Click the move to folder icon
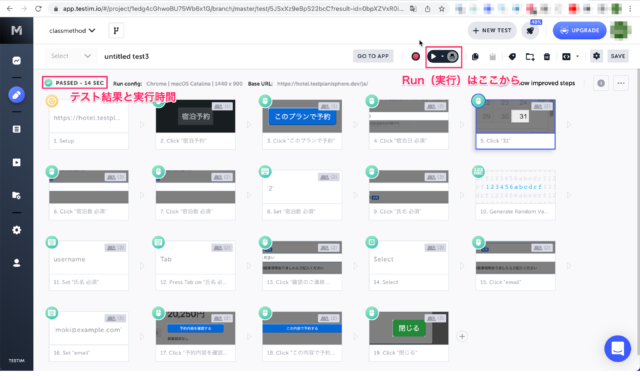Screen dimensions: 640x380 coord(530,57)
